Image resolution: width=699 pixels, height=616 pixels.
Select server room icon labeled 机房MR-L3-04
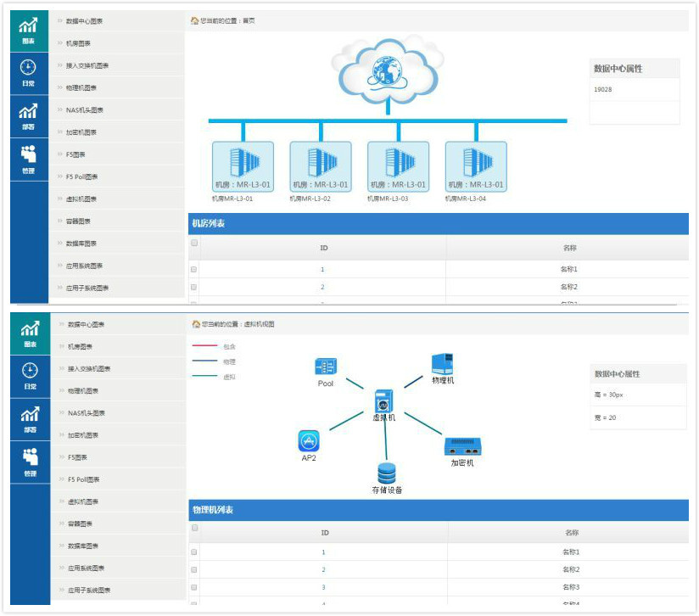pos(476,166)
